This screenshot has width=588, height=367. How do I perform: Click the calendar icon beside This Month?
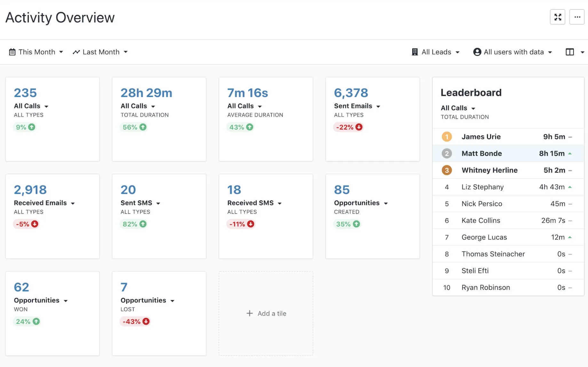(x=12, y=51)
